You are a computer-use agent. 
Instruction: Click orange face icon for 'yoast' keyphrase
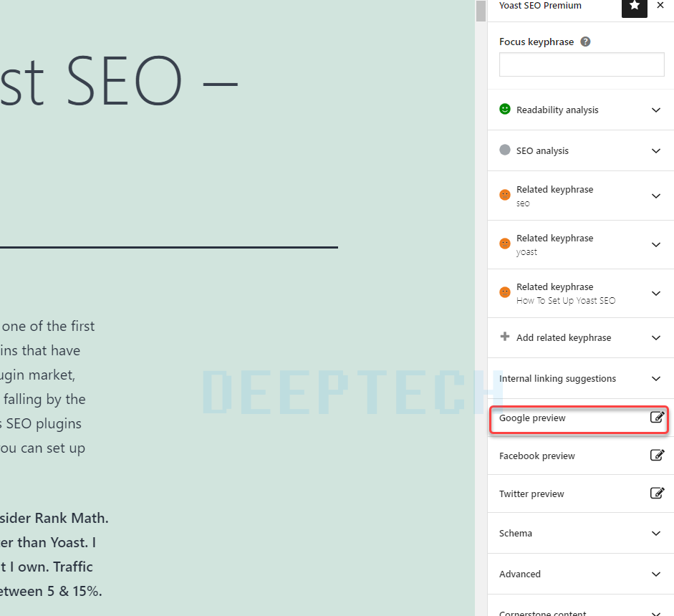pos(505,244)
